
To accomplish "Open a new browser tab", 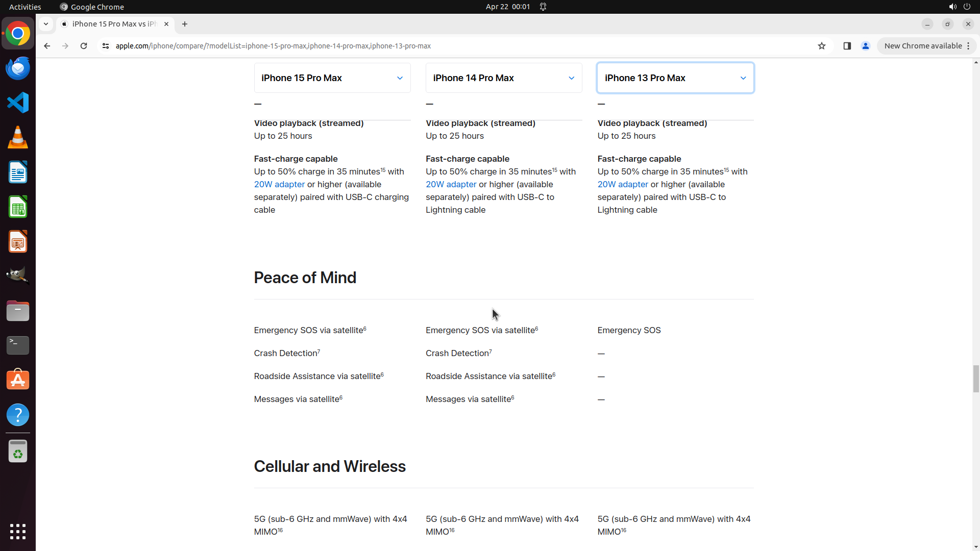I will click(185, 24).
